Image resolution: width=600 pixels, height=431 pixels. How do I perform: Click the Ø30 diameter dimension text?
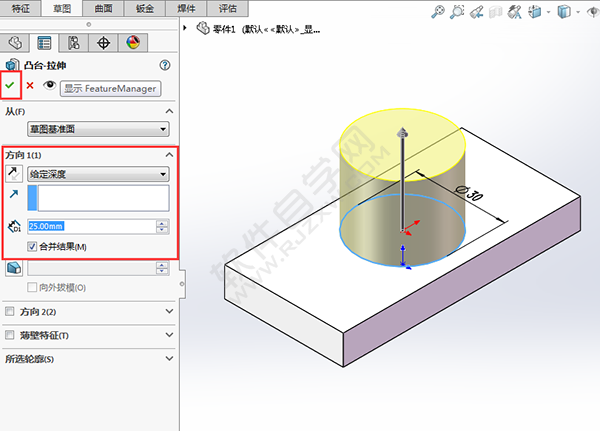pyautogui.click(x=469, y=193)
